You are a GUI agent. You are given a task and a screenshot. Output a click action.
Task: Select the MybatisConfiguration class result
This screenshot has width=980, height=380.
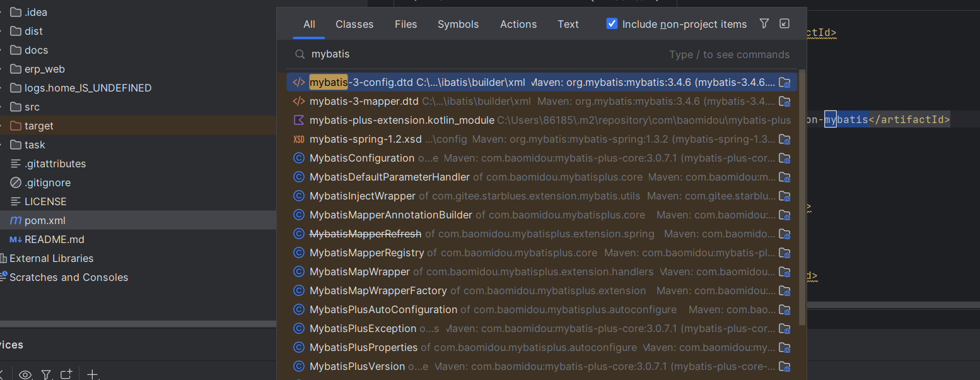pyautogui.click(x=542, y=158)
